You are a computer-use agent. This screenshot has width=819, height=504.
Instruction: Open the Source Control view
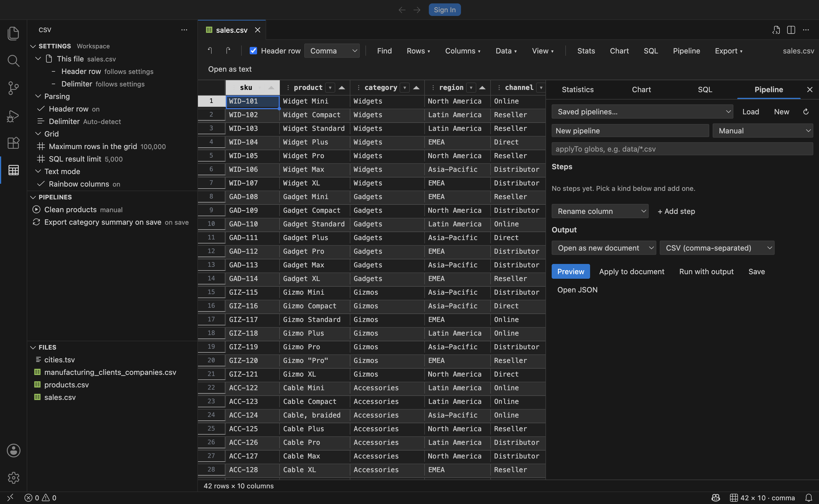tap(13, 88)
